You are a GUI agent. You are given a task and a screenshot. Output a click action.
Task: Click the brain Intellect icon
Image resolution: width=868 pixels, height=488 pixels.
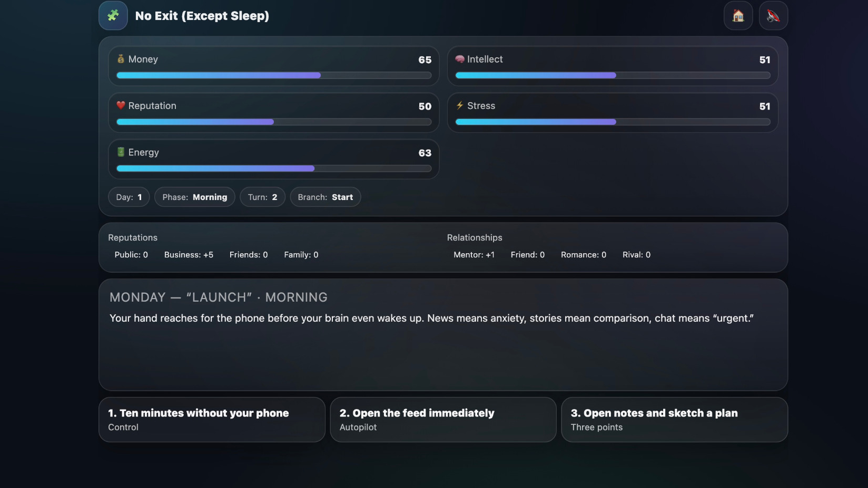tap(460, 59)
